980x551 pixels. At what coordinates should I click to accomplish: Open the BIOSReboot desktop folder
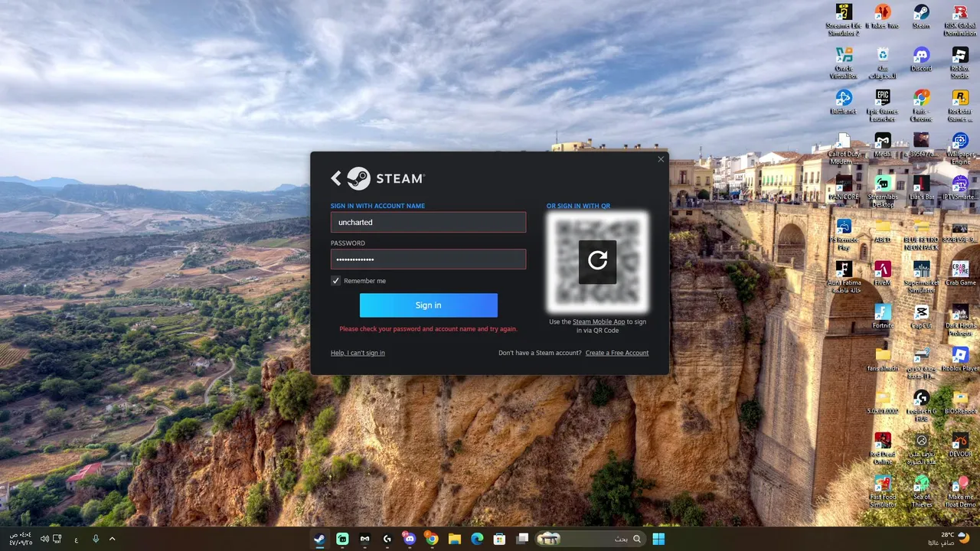[960, 402]
